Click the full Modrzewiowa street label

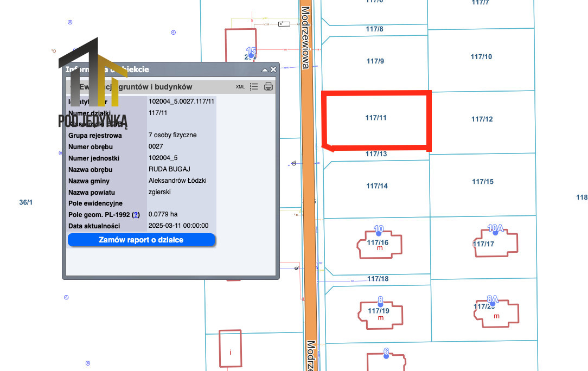pyautogui.click(x=306, y=37)
